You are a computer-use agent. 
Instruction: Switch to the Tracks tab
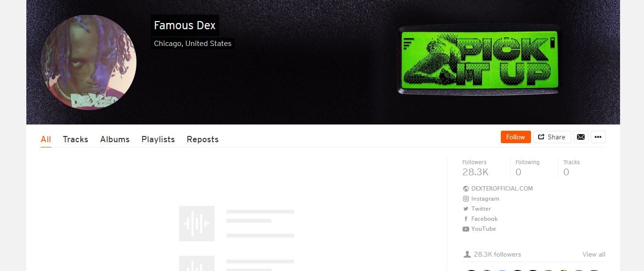(x=76, y=139)
